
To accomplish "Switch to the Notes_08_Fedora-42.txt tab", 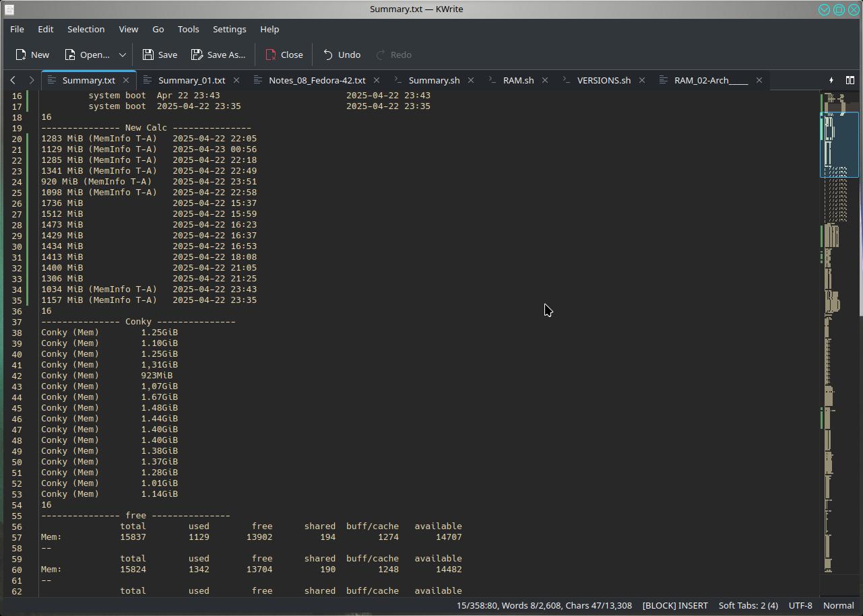I will point(317,80).
